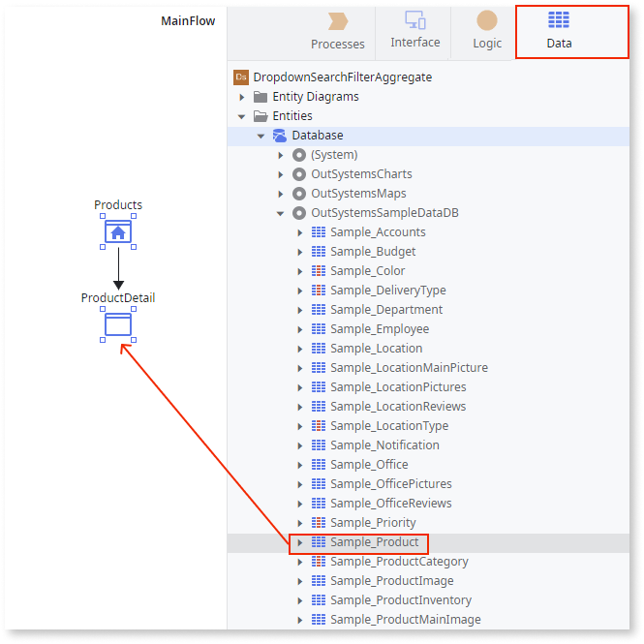Switch to the Processes tab
644x644 pixels.
(x=338, y=30)
